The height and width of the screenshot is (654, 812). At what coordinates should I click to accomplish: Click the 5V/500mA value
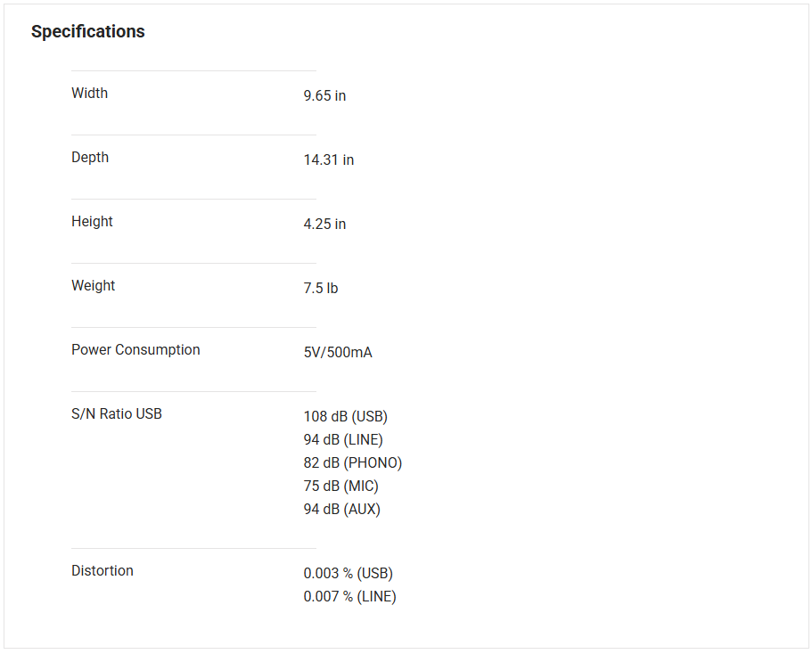click(338, 353)
